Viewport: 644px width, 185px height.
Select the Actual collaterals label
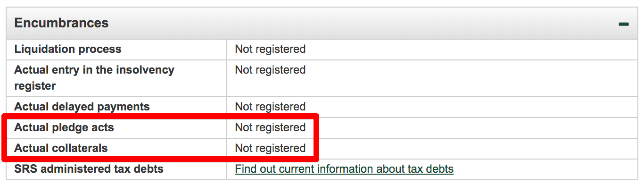tap(61, 148)
